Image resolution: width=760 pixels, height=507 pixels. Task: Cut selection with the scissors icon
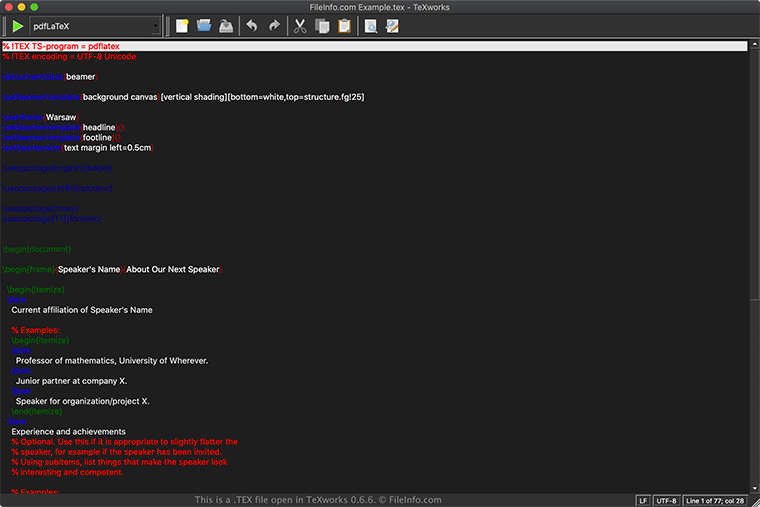point(300,26)
